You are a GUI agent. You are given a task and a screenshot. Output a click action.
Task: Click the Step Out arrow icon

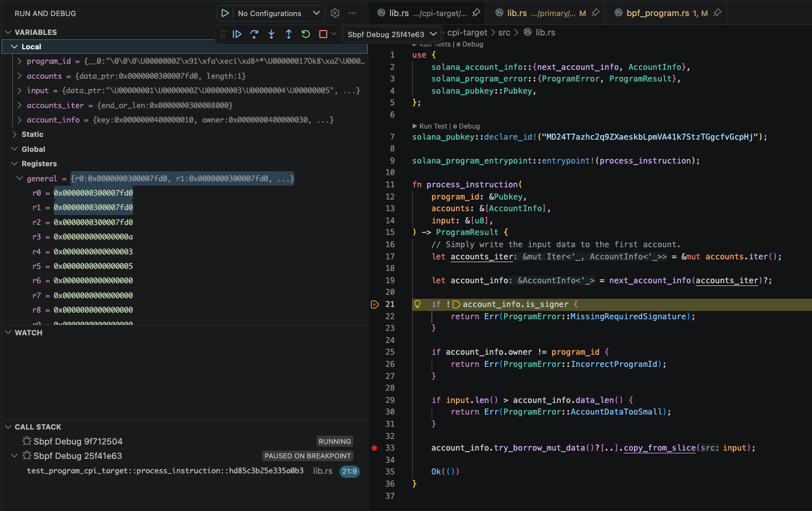288,34
